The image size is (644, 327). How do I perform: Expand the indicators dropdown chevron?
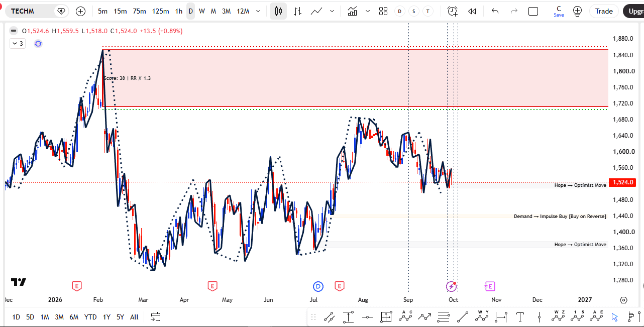[x=367, y=11]
